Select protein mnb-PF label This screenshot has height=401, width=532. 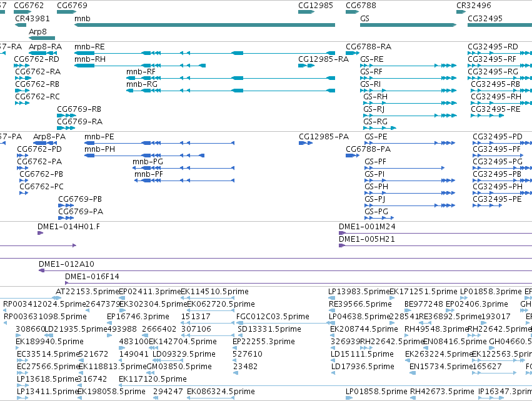[x=149, y=174]
